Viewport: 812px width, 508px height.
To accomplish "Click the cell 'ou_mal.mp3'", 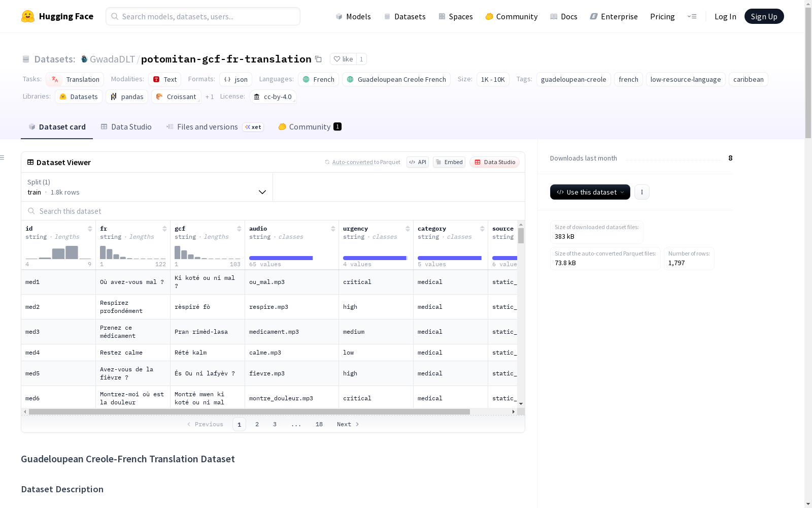I will 291,282.
